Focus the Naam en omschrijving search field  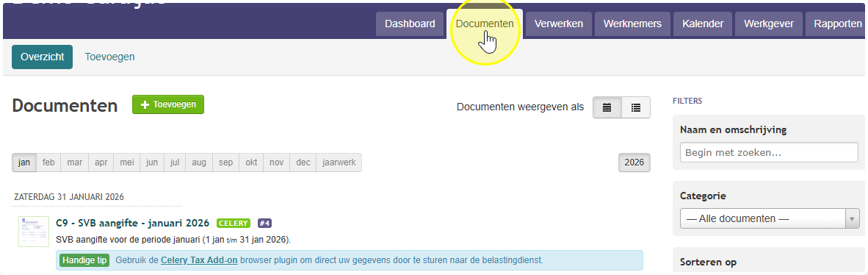point(768,152)
